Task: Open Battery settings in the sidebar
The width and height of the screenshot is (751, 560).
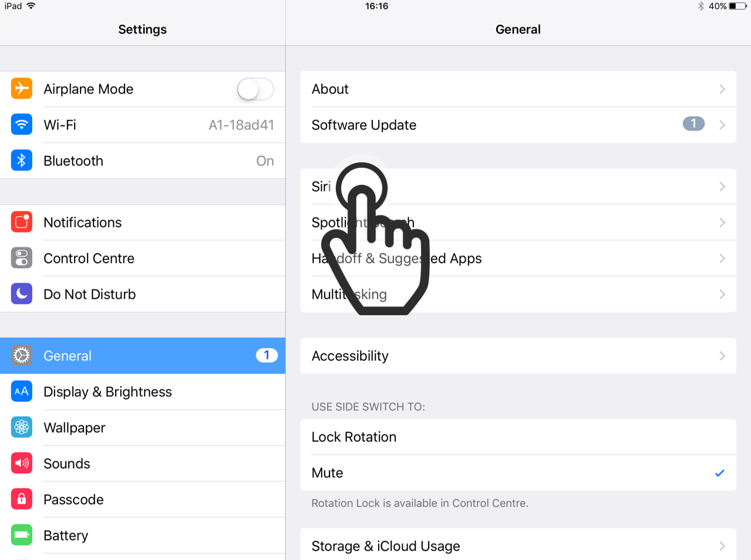Action: coord(143,535)
